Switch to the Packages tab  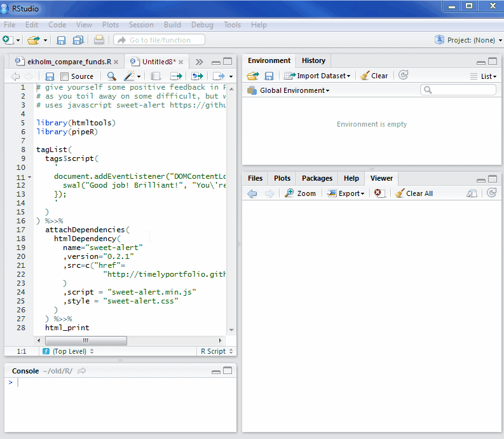317,178
